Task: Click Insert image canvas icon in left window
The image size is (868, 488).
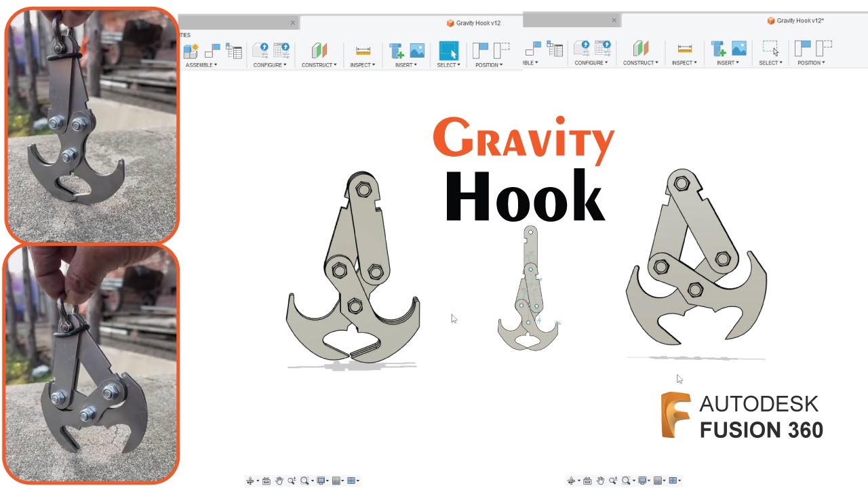Action: pyautogui.click(x=417, y=51)
